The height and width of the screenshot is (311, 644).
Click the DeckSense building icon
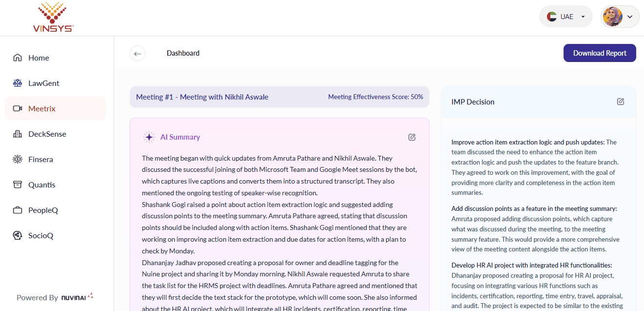[18, 134]
